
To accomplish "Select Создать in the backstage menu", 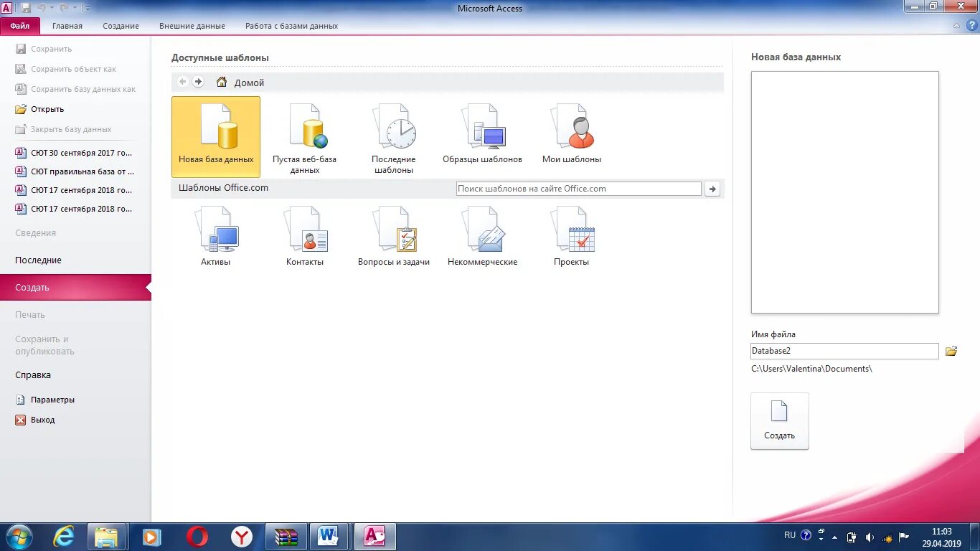I will [x=75, y=288].
